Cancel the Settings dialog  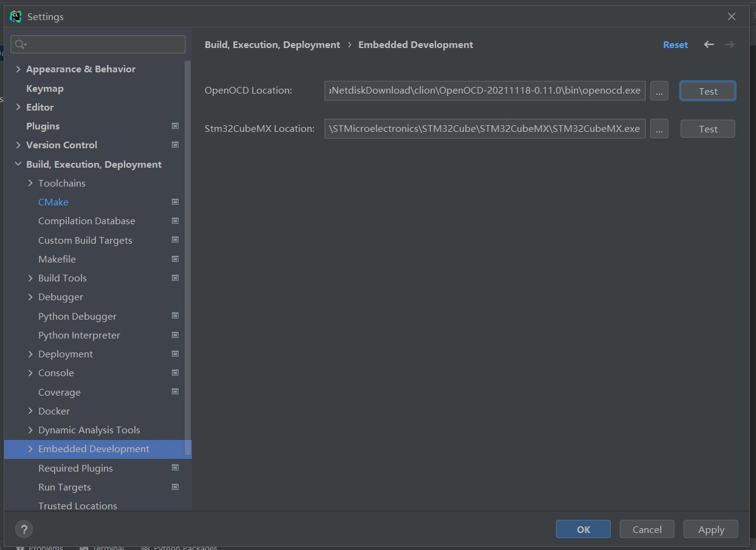[647, 529]
